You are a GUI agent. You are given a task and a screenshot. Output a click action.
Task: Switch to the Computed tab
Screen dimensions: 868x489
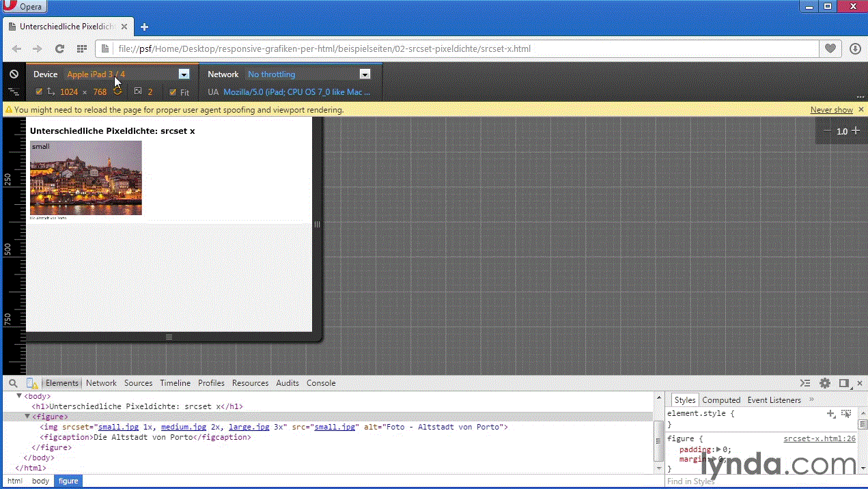(721, 400)
